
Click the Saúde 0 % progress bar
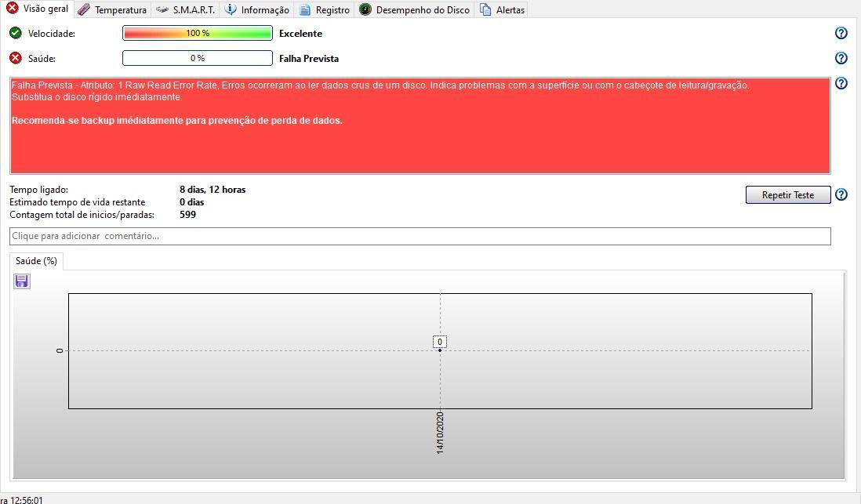click(197, 58)
